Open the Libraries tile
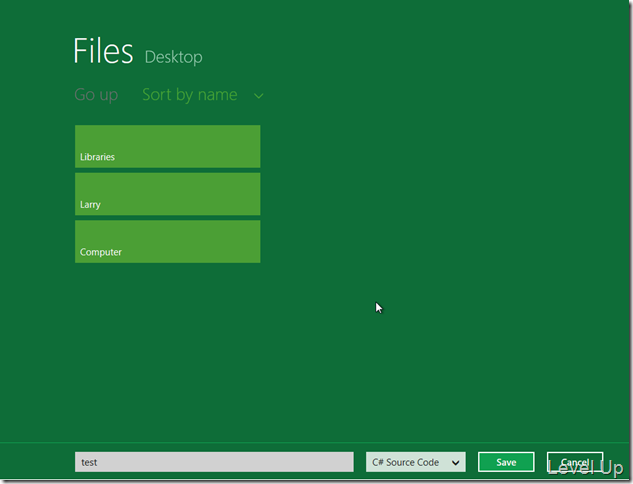The width and height of the screenshot is (633, 484). pyautogui.click(x=168, y=146)
